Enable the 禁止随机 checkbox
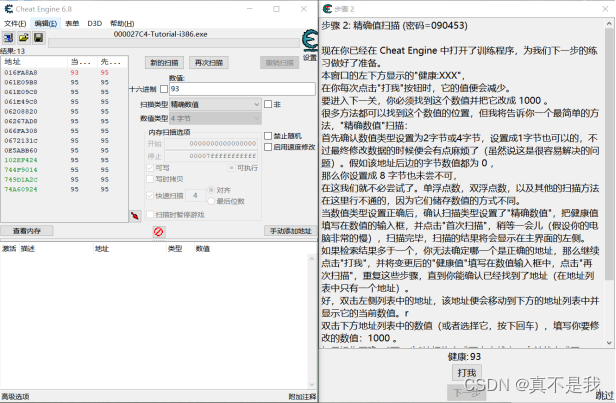 tap(268, 136)
